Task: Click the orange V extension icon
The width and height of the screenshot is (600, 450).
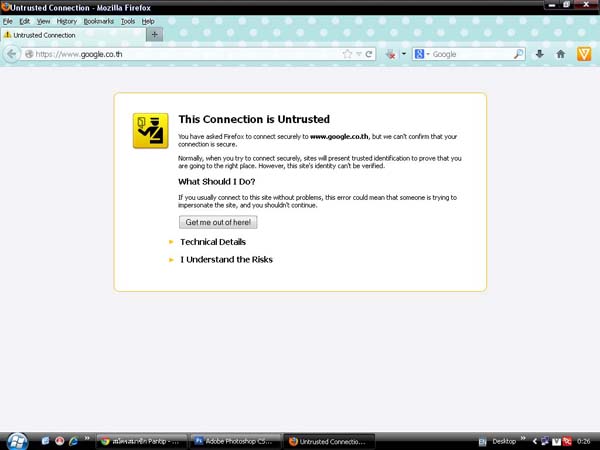Action: [584, 54]
